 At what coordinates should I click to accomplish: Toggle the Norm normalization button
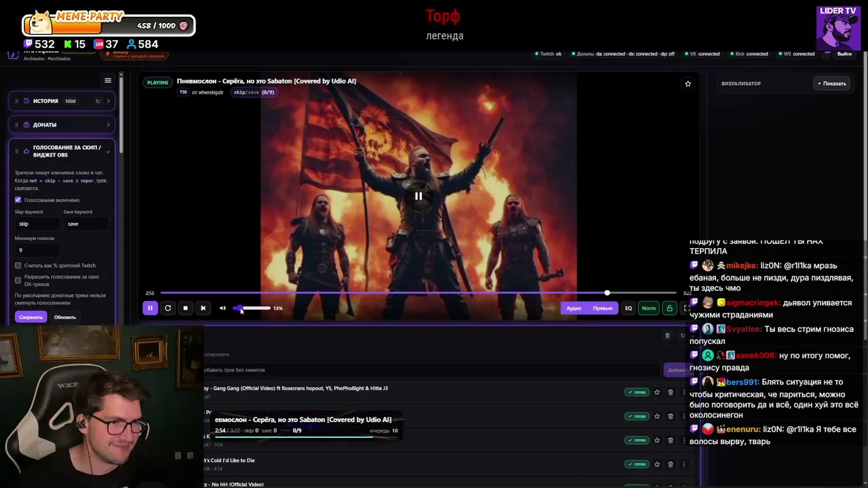(649, 308)
